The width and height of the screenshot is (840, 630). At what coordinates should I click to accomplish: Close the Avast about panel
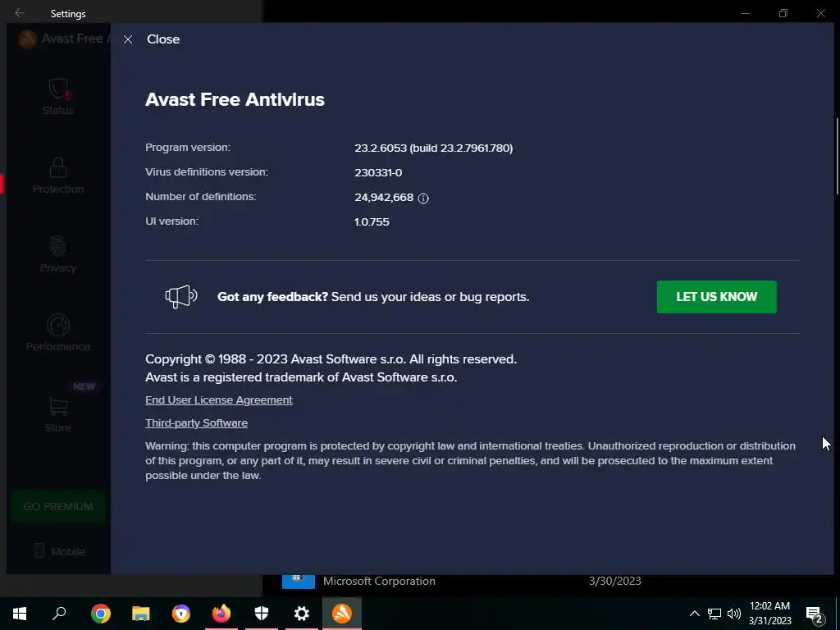152,39
